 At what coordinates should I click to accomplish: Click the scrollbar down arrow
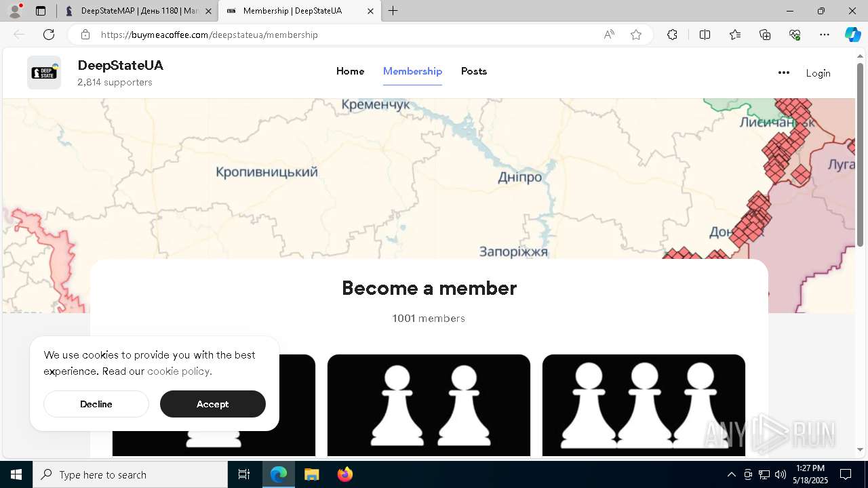tap(861, 449)
